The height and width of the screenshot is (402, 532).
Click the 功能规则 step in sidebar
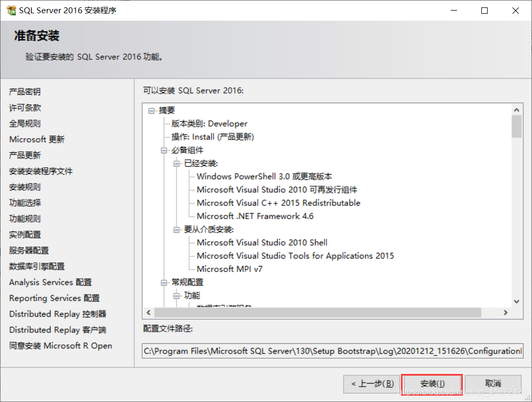25,219
